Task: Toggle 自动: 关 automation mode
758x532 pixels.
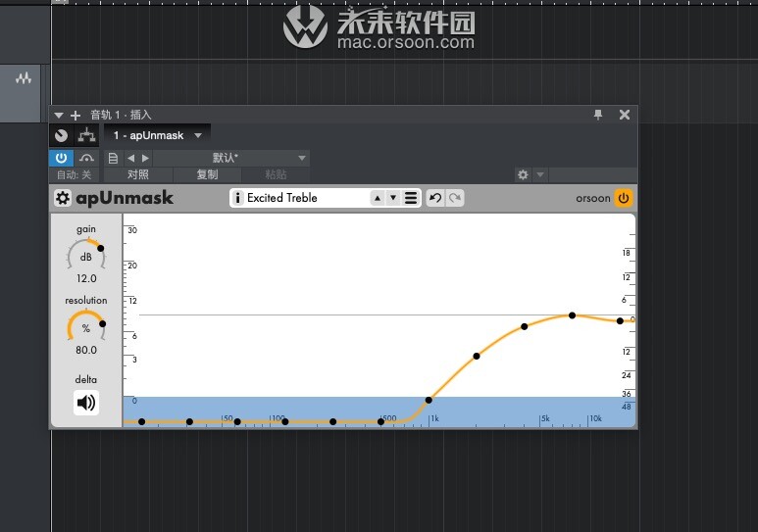Action: coord(74,175)
